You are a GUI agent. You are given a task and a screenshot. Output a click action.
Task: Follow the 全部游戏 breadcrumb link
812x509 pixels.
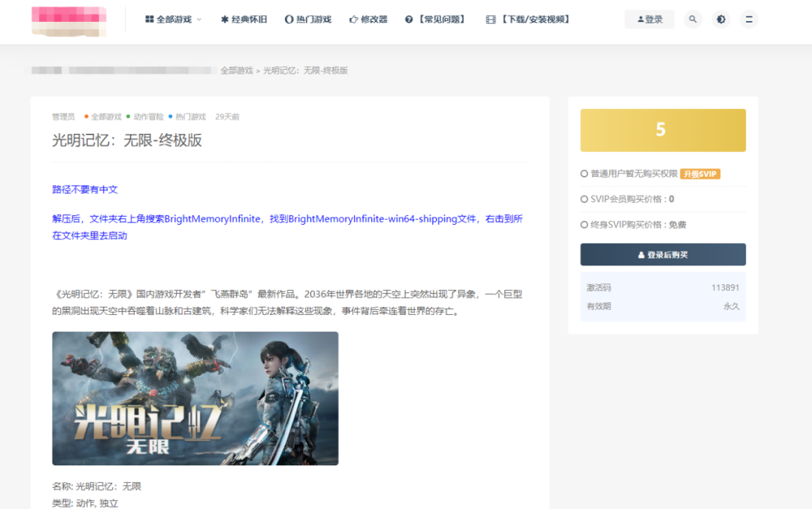(237, 71)
